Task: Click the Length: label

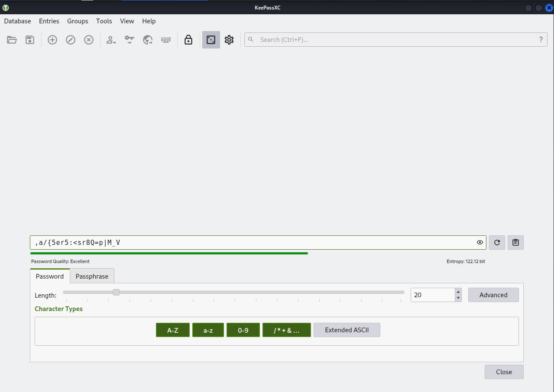Action: (x=45, y=296)
